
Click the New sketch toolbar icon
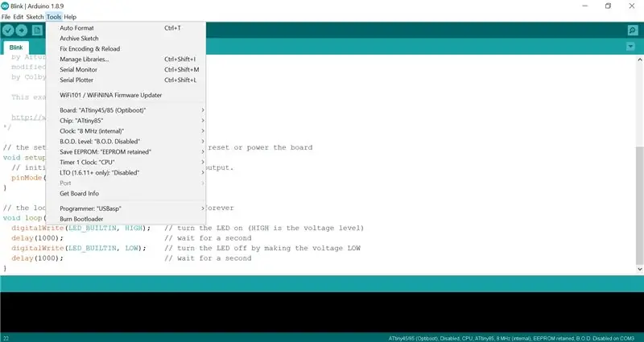[37, 31]
